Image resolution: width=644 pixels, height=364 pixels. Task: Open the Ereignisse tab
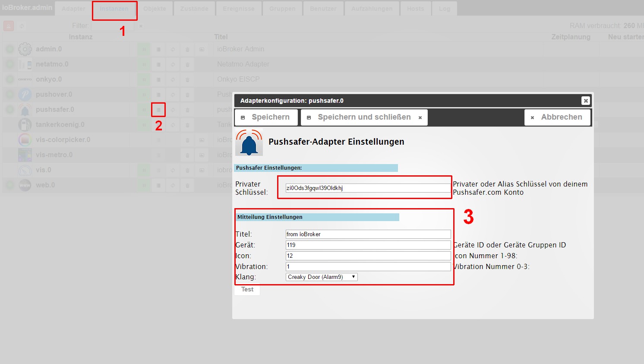click(239, 9)
